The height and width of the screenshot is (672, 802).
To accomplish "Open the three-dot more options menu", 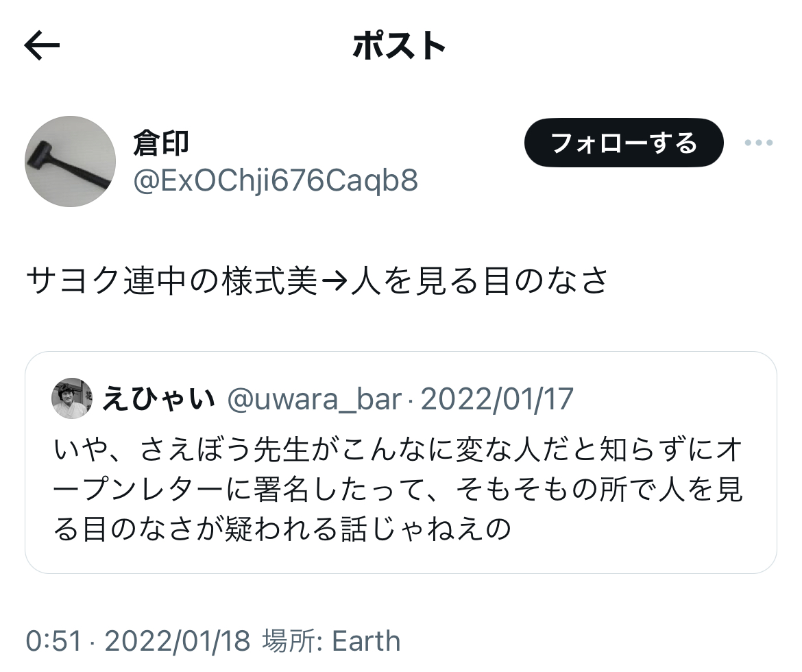I will 759,143.
